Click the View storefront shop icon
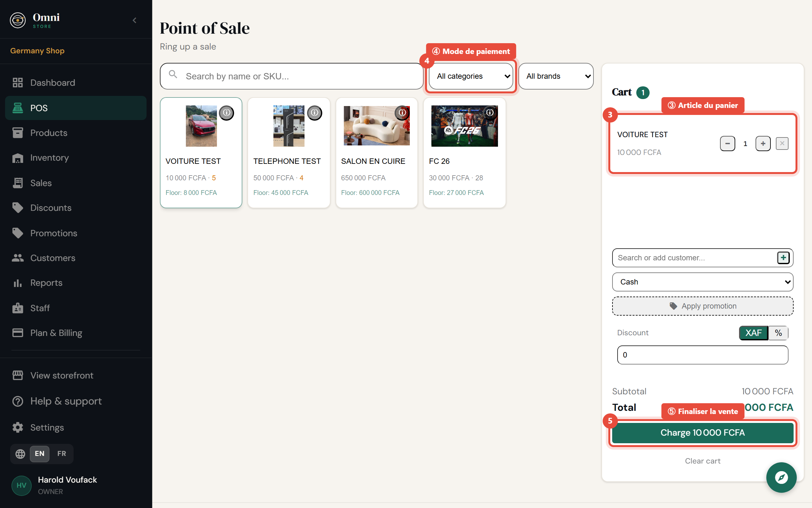 17,375
